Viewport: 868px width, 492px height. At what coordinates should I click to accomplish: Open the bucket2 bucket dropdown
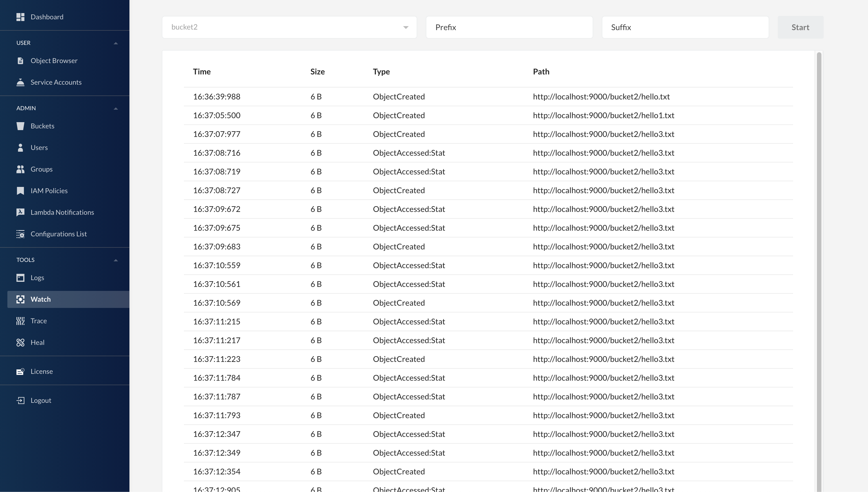(289, 27)
